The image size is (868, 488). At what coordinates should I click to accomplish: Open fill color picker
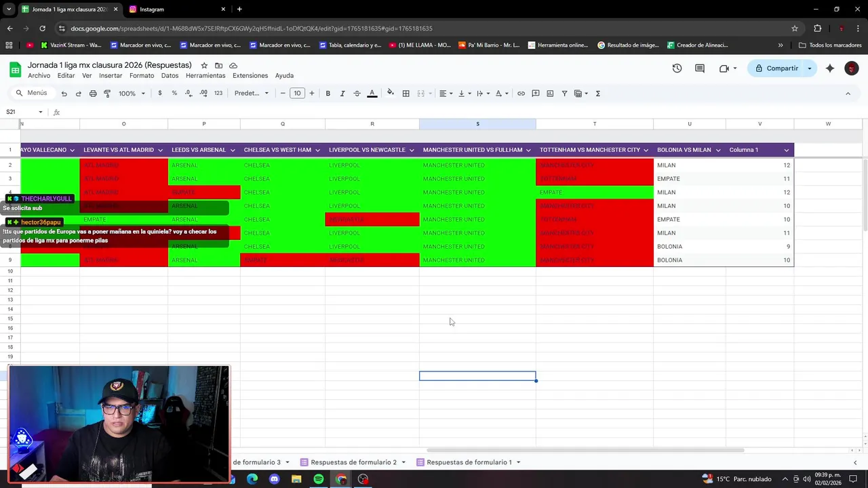coord(390,94)
